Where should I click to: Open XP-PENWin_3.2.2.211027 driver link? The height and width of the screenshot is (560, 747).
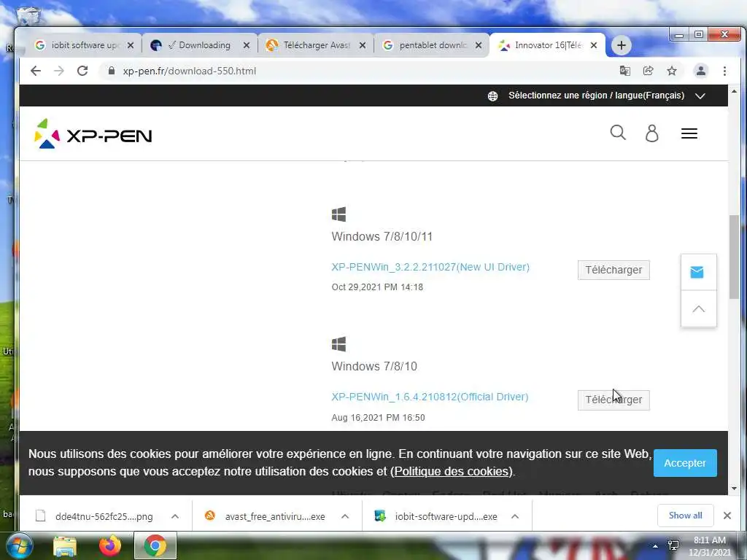point(430,267)
